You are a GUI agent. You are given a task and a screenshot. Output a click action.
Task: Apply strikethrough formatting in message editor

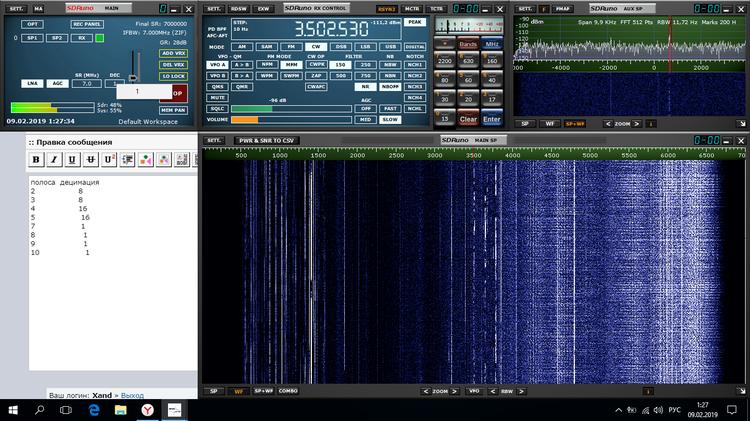[x=90, y=160]
